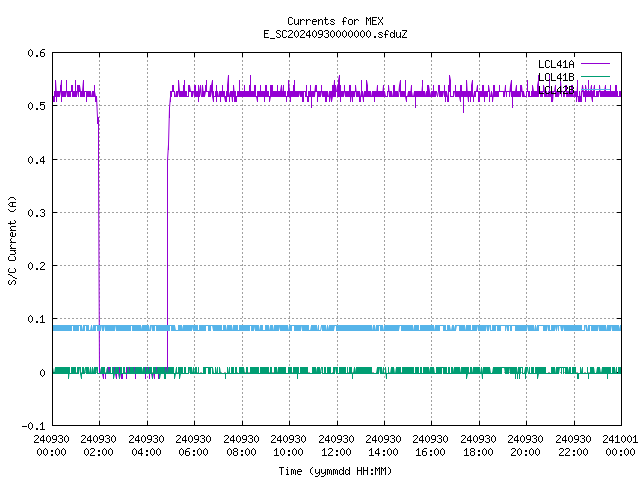Click the blue LCL42B legend line sample
Screen dimensions: 640x480
595,89
